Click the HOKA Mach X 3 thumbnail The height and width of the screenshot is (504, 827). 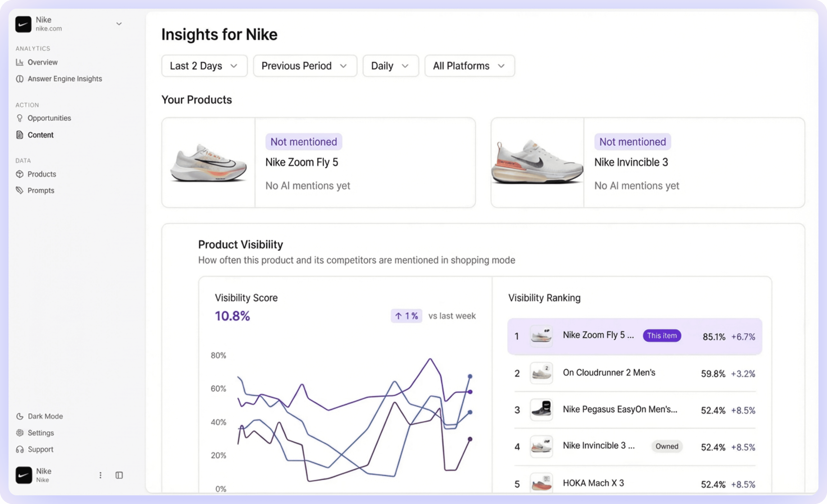click(541, 483)
